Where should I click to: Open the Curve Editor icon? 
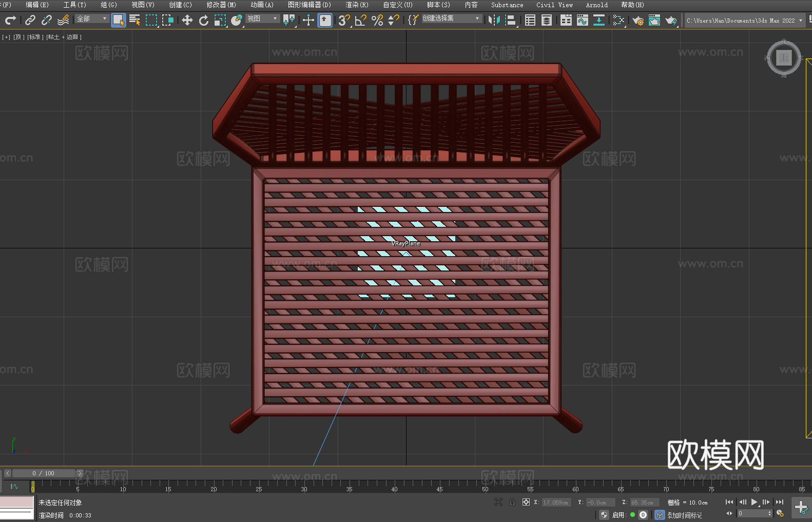click(583, 20)
